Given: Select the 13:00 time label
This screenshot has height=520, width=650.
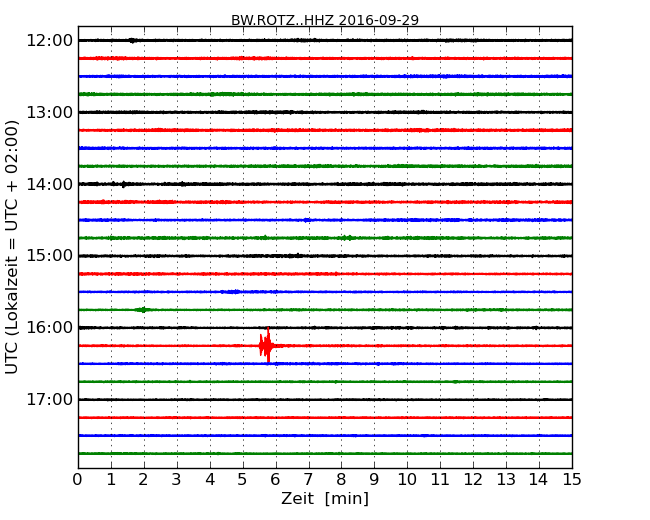Looking at the screenshot, I should pyautogui.click(x=50, y=112).
